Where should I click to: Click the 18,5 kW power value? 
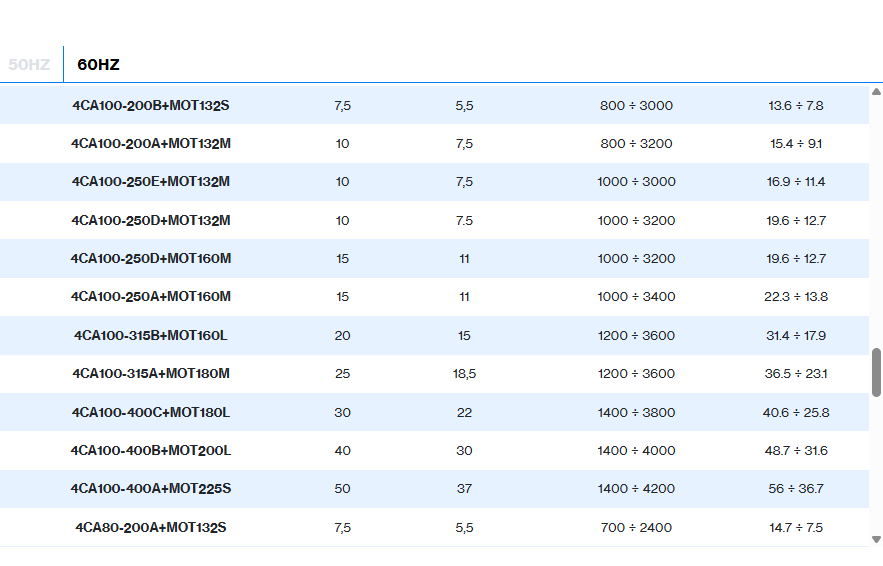tap(464, 374)
